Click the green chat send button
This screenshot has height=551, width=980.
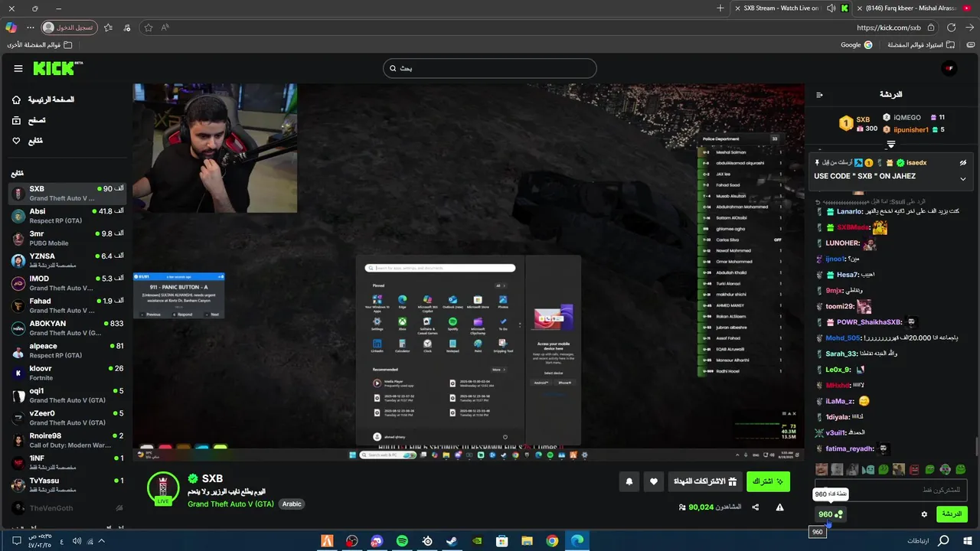pyautogui.click(x=952, y=514)
